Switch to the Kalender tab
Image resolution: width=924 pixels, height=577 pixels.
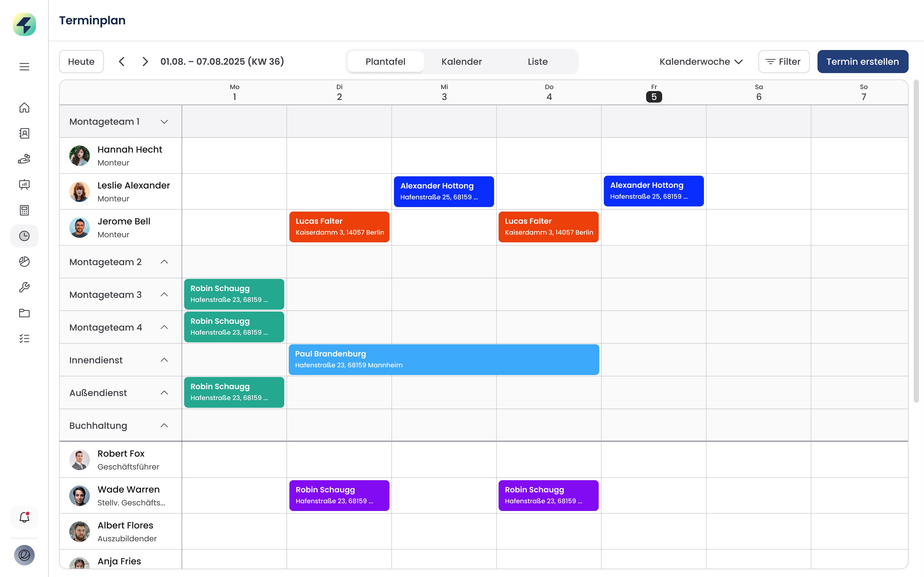click(461, 62)
